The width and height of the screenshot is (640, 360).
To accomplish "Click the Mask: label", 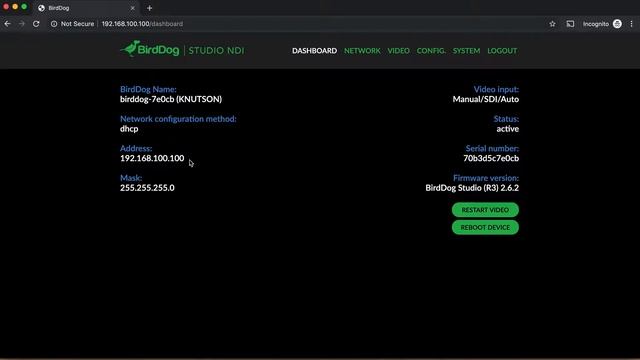I will point(131,178).
